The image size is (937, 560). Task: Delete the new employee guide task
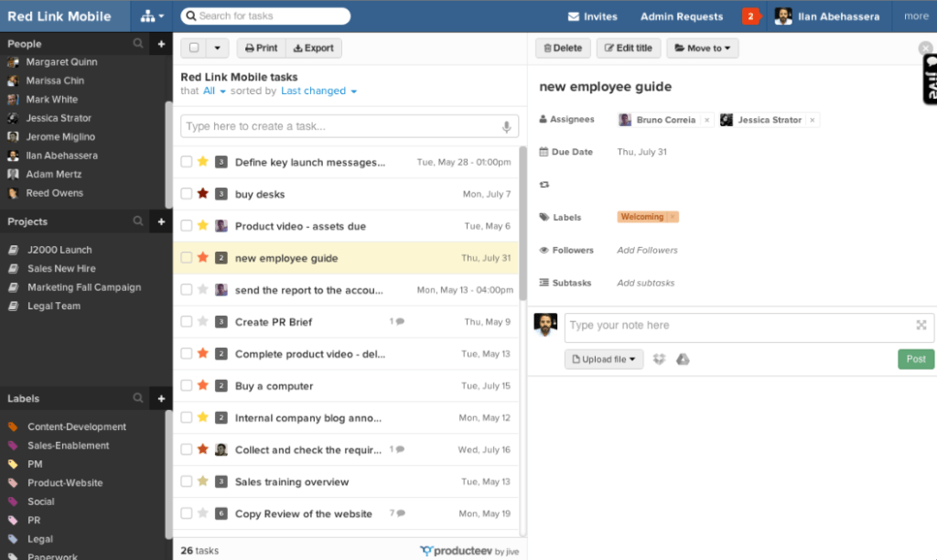tap(563, 48)
